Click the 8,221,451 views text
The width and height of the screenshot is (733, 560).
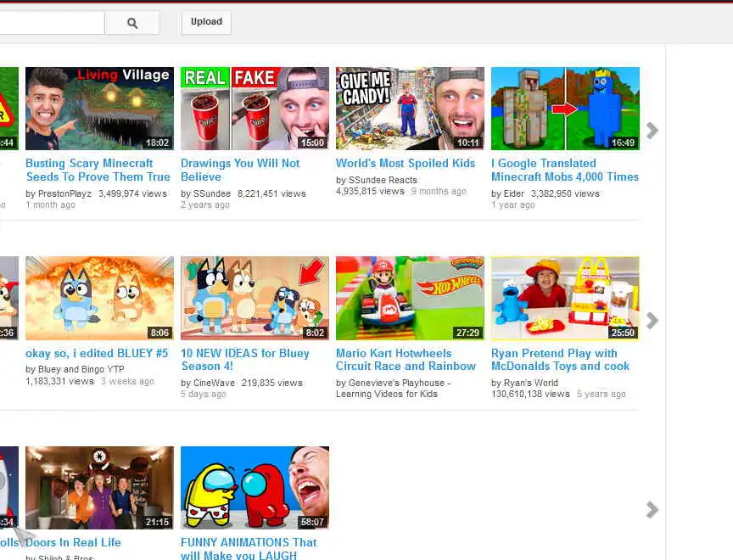[x=271, y=193]
